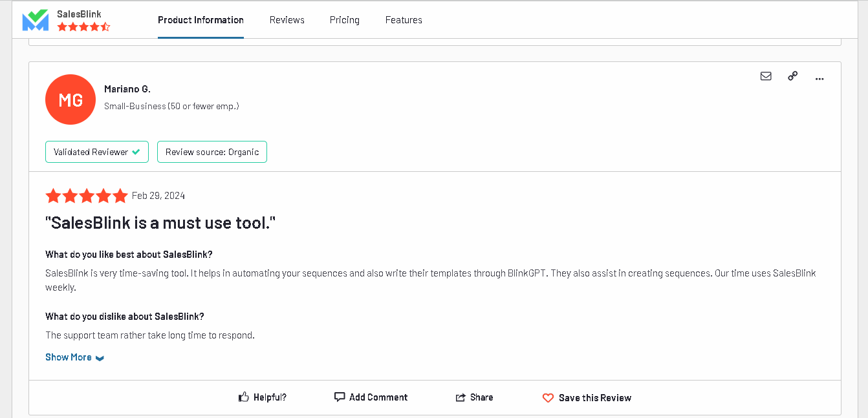Open the three-dot more options menu
The height and width of the screenshot is (418, 868).
(x=819, y=78)
